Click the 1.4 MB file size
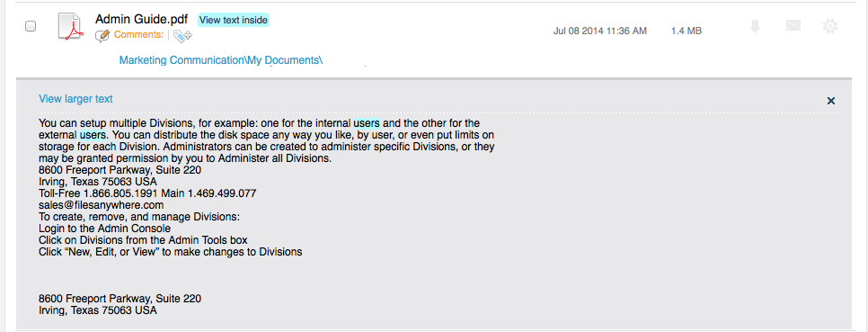 (x=686, y=31)
